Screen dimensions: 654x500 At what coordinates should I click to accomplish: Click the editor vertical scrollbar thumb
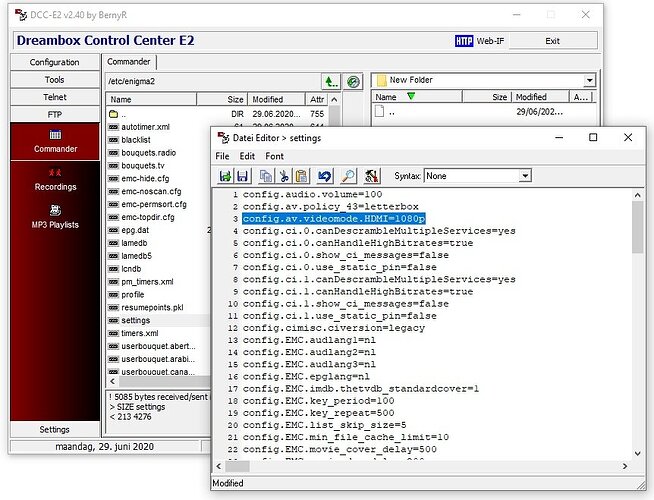coord(637,227)
